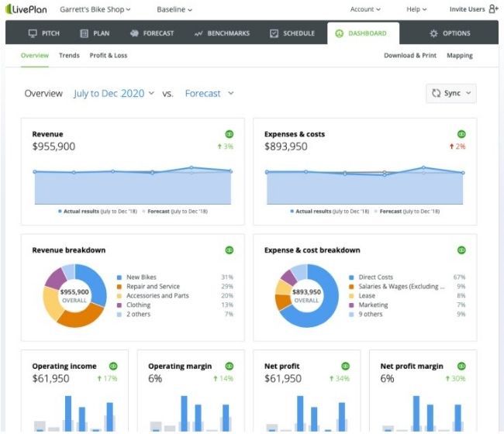Open Garrett's Bike Shop company dropdown

(95, 9)
